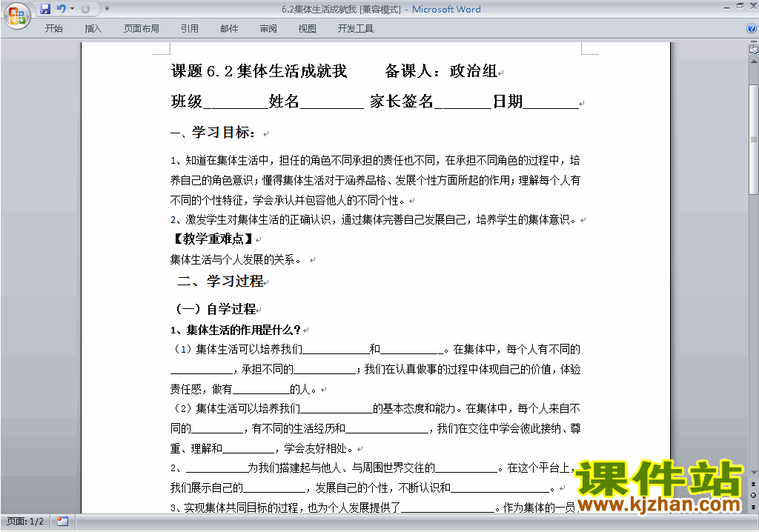Image resolution: width=759 pixels, height=532 pixels.
Task: Click the question '1、集体生活的作用是什么？'
Action: (x=236, y=330)
